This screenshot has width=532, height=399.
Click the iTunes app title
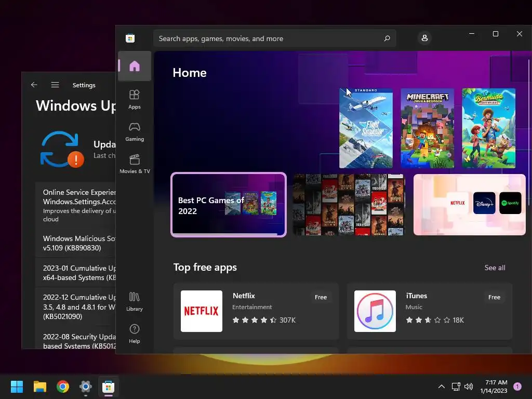pos(416,296)
